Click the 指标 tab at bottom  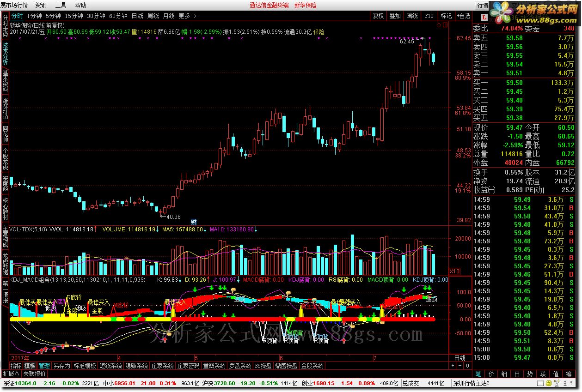16,366
